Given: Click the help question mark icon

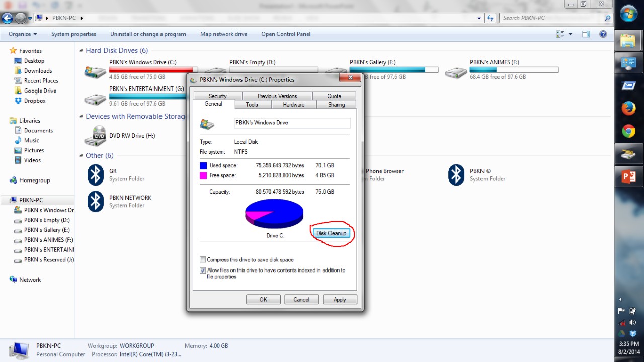Looking at the screenshot, I should 603,34.
